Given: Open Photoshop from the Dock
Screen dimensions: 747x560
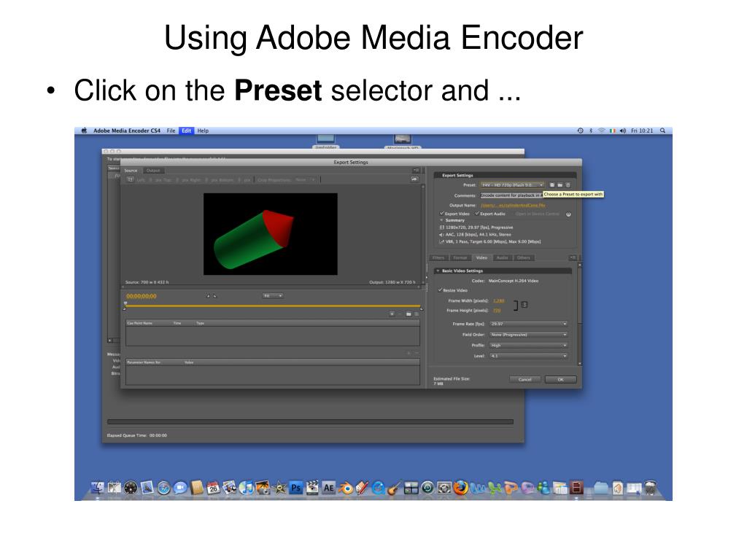Looking at the screenshot, I should pyautogui.click(x=296, y=488).
